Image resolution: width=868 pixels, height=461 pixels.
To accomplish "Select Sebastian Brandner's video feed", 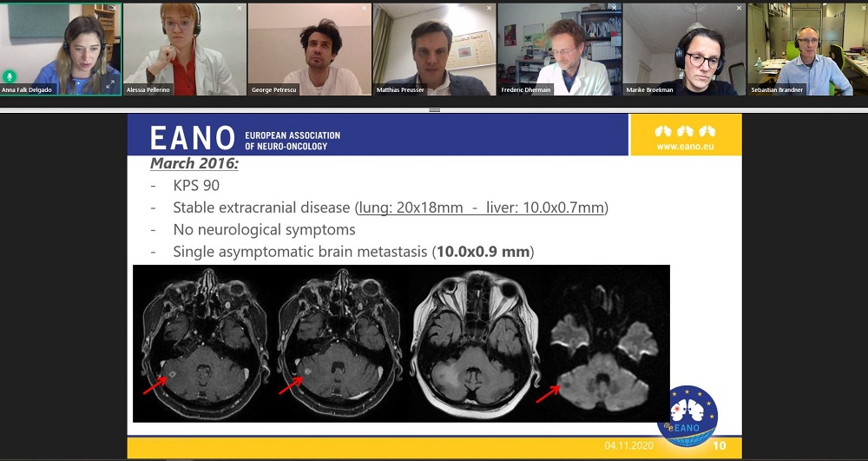I will click(x=807, y=49).
